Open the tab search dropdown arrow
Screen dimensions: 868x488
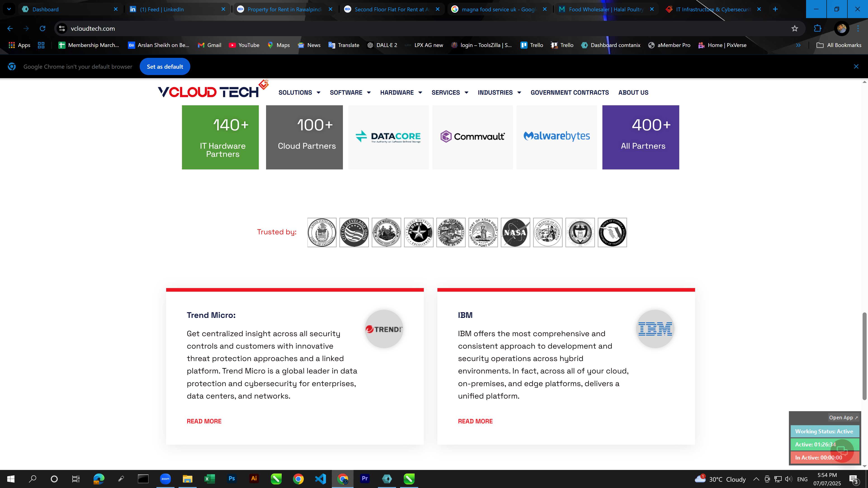pyautogui.click(x=9, y=9)
